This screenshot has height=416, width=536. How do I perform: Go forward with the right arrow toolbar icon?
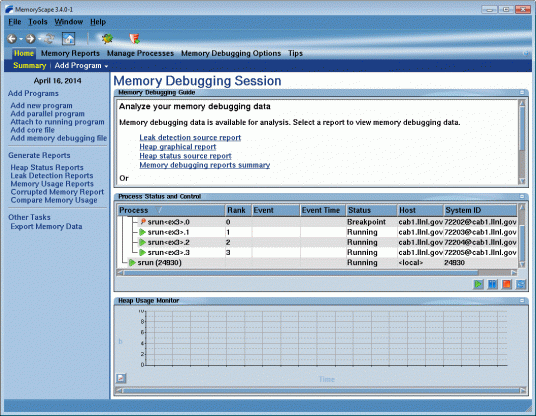[31, 39]
